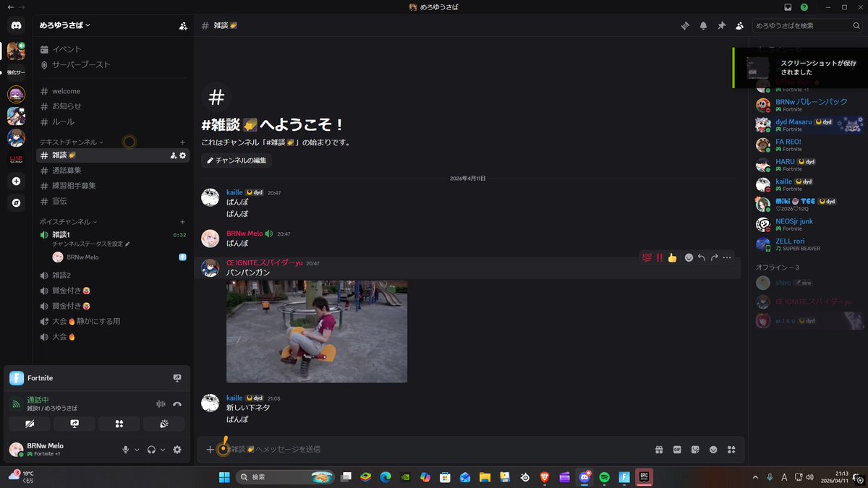Deafen with headphone icon in user panel
The height and width of the screenshot is (488, 868).
coord(151,450)
